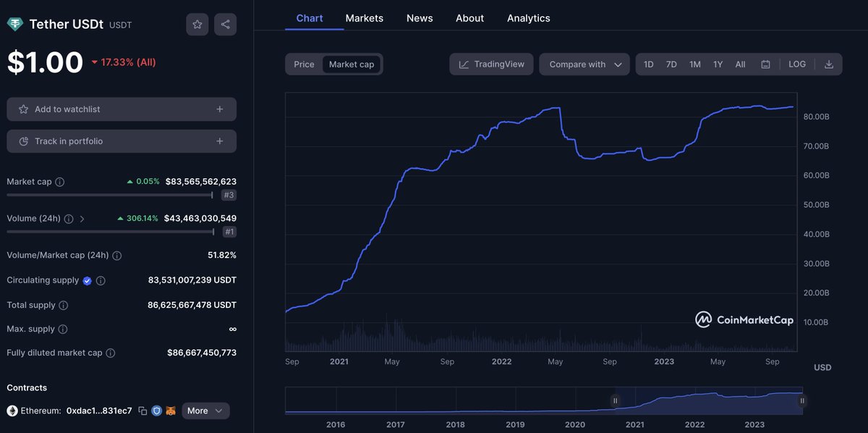Open the Markets tab

[x=365, y=18]
